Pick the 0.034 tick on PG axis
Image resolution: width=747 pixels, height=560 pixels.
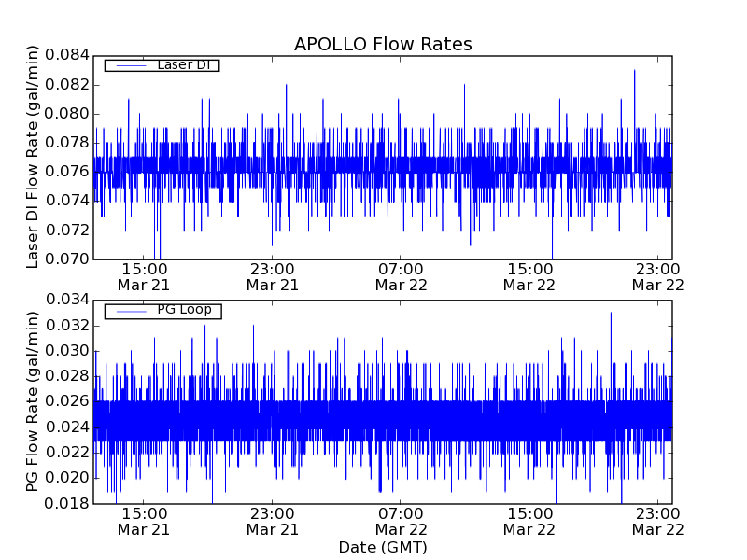[x=67, y=300]
